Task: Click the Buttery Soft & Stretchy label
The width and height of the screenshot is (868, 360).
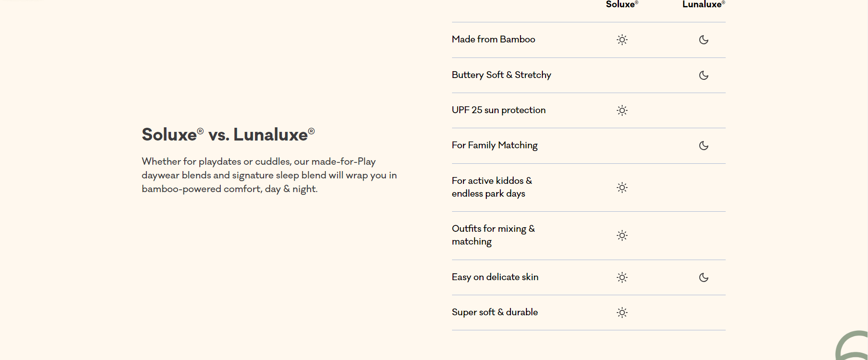Action: (501, 75)
